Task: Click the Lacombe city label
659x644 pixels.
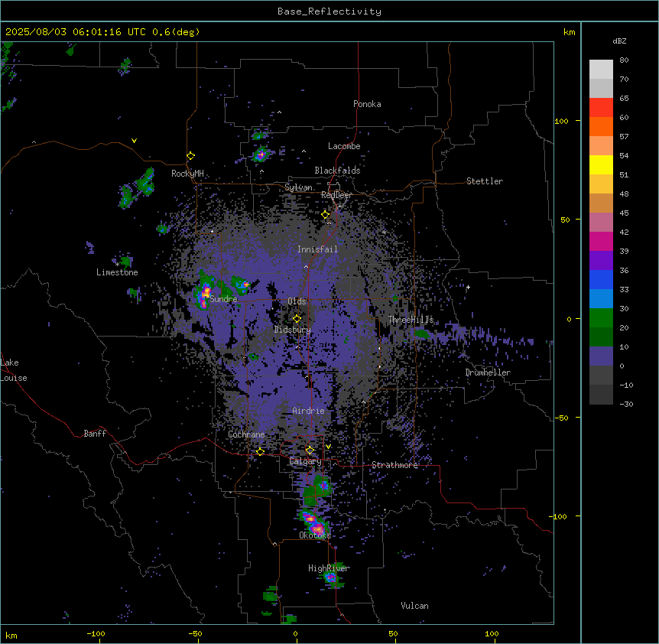Action: (344, 146)
